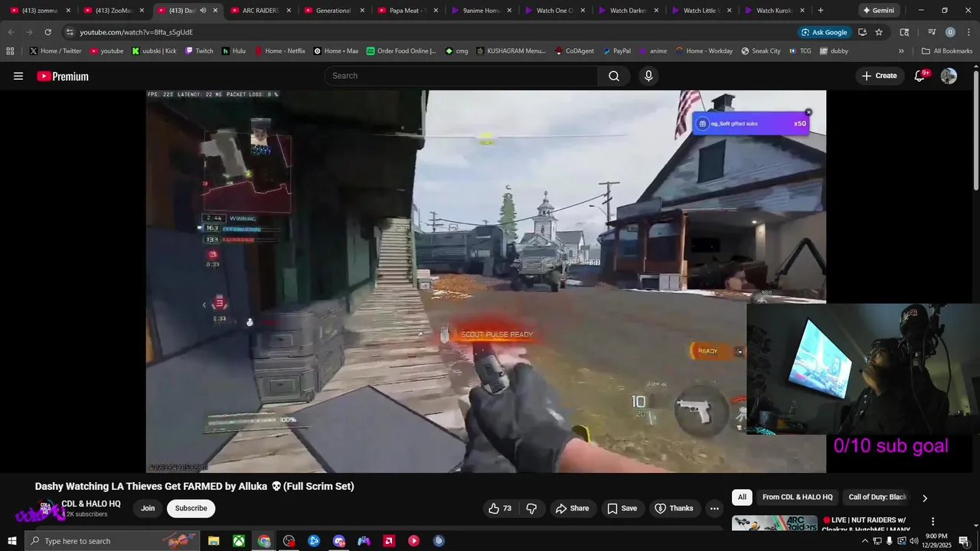The width and height of the screenshot is (980, 551).
Task: Switch to the Watch Darker tab
Action: tap(626, 11)
